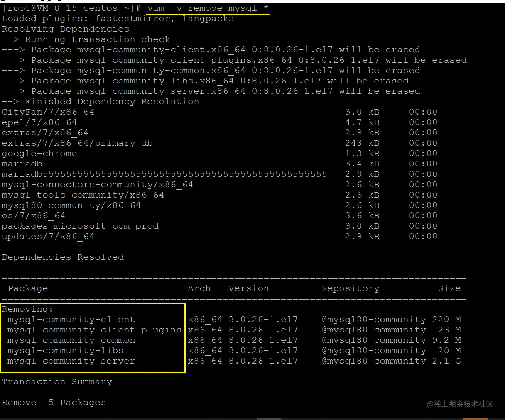The width and height of the screenshot is (505, 420).
Task: Select line with mysql-community-common.x86_64 will be erased
Action: (x=211, y=71)
